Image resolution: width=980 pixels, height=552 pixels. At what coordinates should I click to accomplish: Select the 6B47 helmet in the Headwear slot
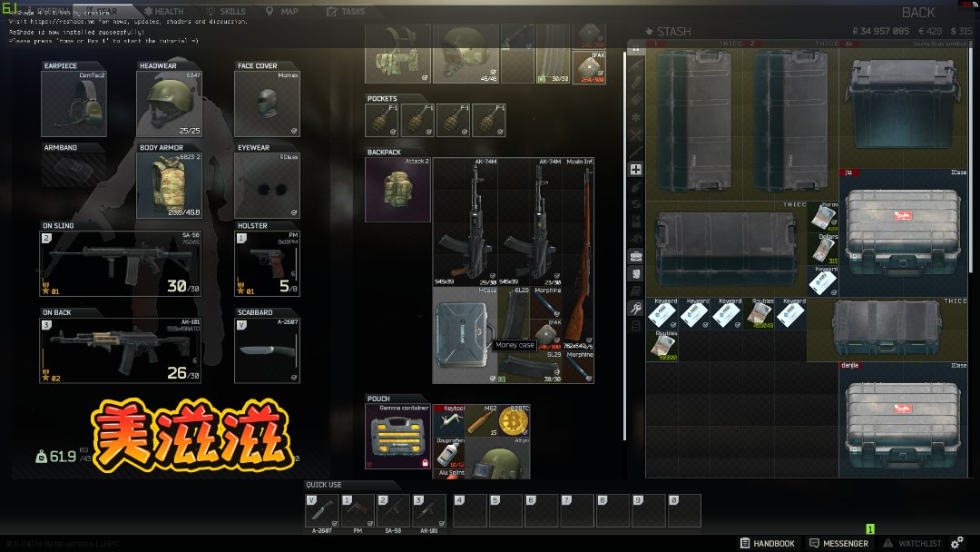point(170,103)
